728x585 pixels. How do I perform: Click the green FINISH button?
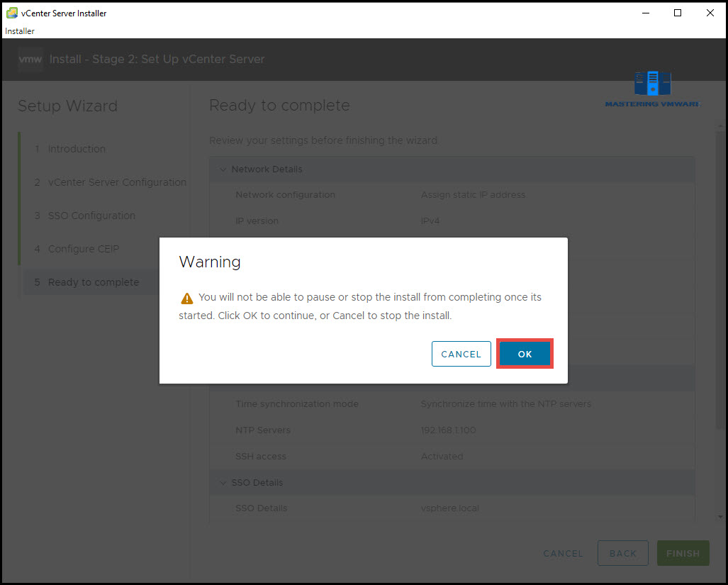pyautogui.click(x=683, y=553)
